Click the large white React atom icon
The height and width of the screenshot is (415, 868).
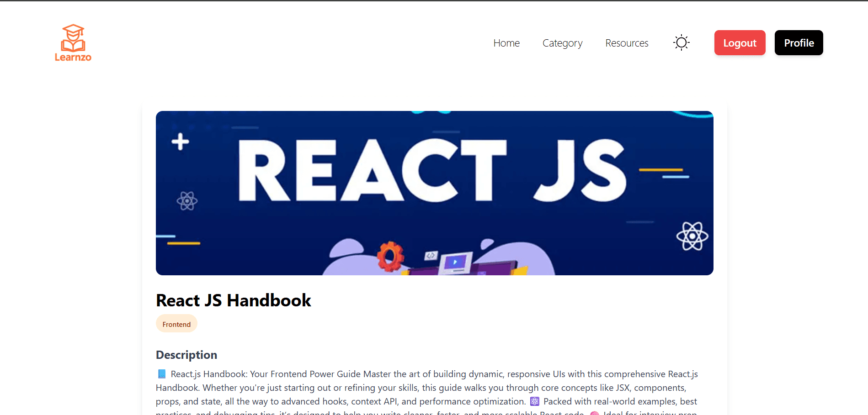coord(692,236)
